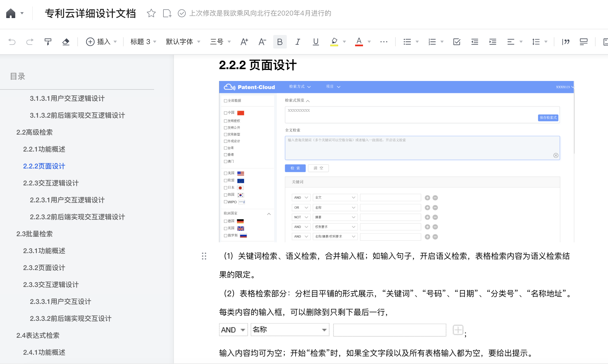
Task: Insert a bulleted list
Action: coord(407,42)
